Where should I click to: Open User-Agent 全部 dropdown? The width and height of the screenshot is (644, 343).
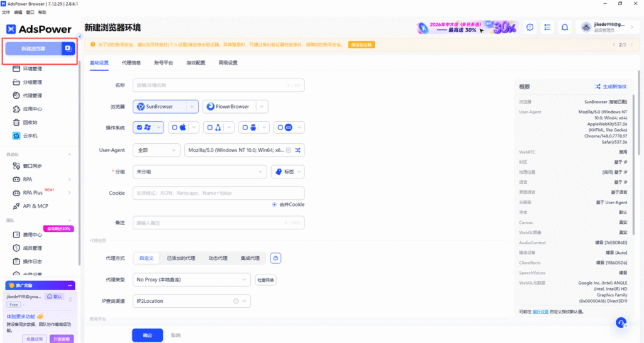157,150
